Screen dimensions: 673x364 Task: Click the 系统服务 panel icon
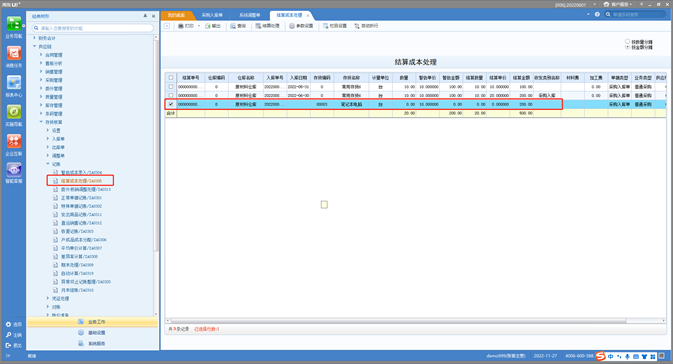point(81,343)
